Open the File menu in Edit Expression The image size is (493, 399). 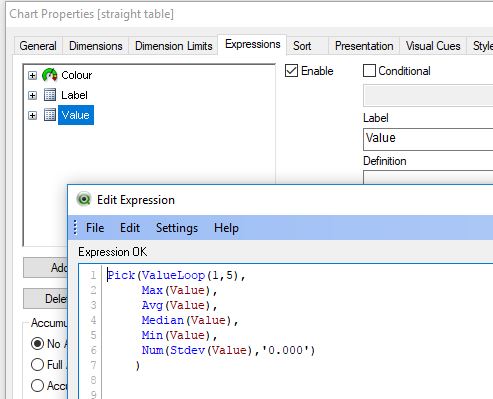pyautogui.click(x=95, y=228)
